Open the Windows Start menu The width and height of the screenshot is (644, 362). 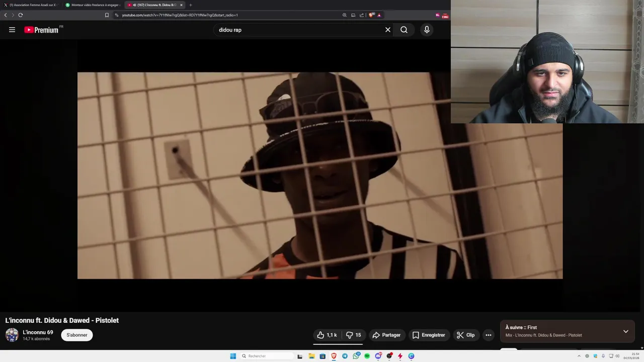[233, 356]
